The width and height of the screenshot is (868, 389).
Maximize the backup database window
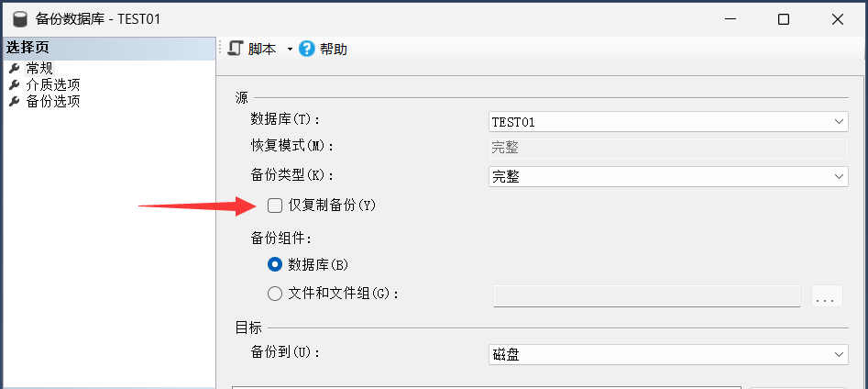pos(783,18)
